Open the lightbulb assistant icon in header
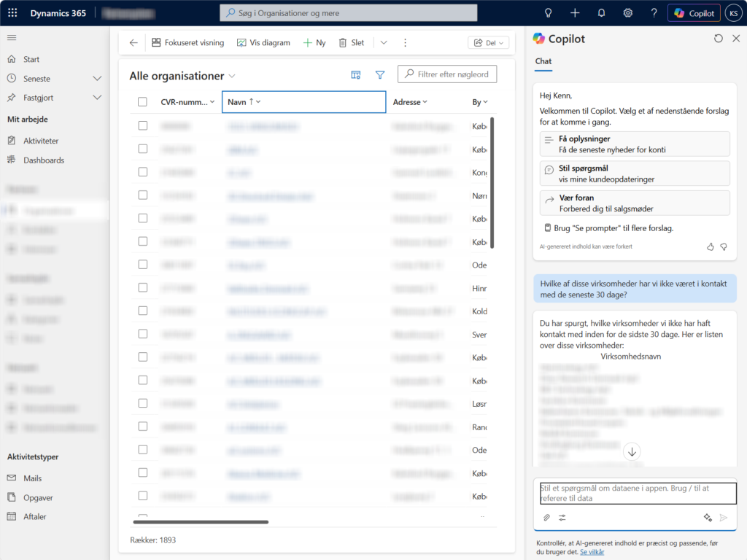 point(549,13)
